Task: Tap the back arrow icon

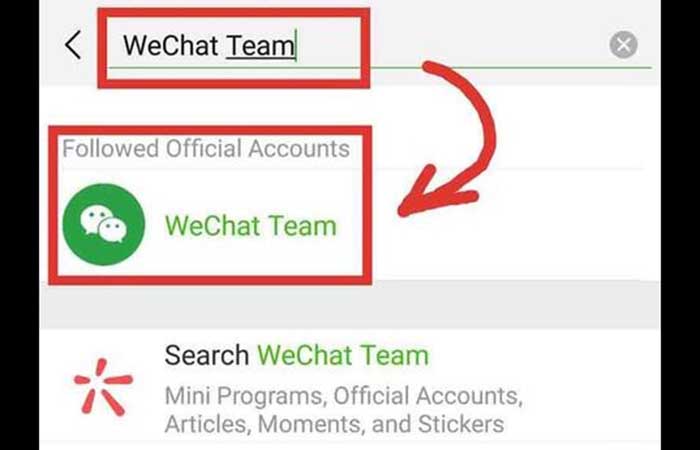Action: [73, 45]
